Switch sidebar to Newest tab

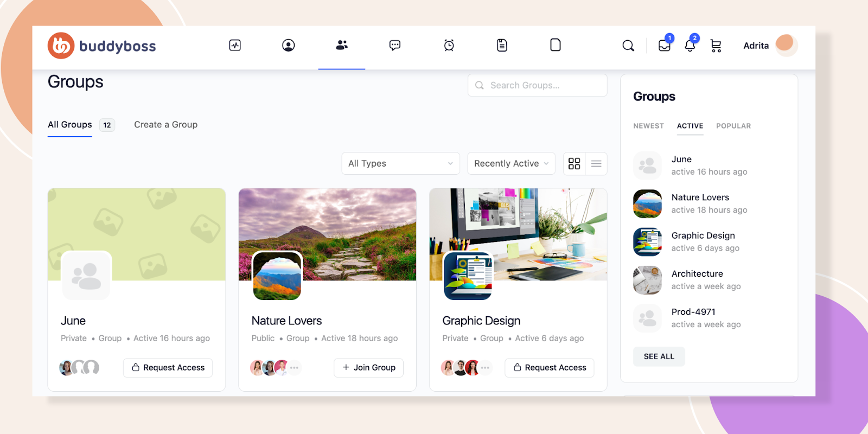point(648,126)
